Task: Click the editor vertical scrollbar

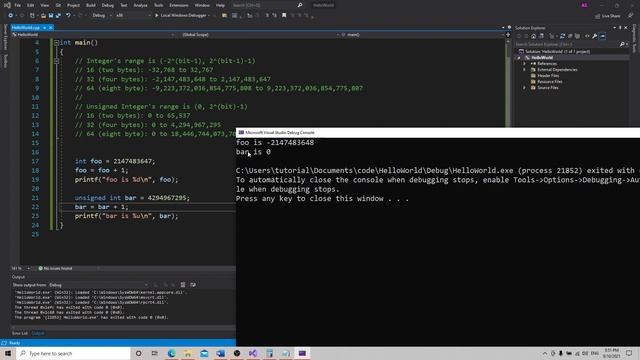Action: pyautogui.click(x=508, y=83)
